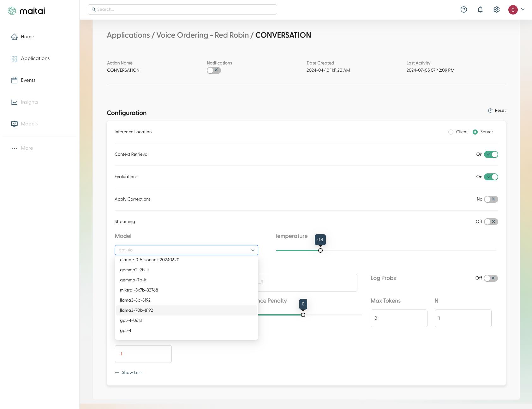Adjust the Temperature slider handle
532x409 pixels.
pos(320,250)
